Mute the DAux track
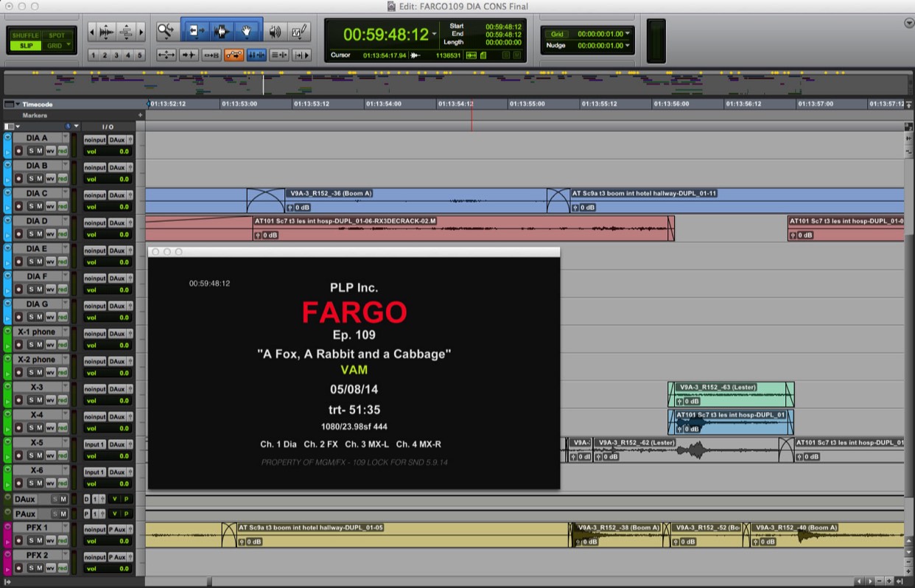The image size is (915, 588). coord(64,500)
